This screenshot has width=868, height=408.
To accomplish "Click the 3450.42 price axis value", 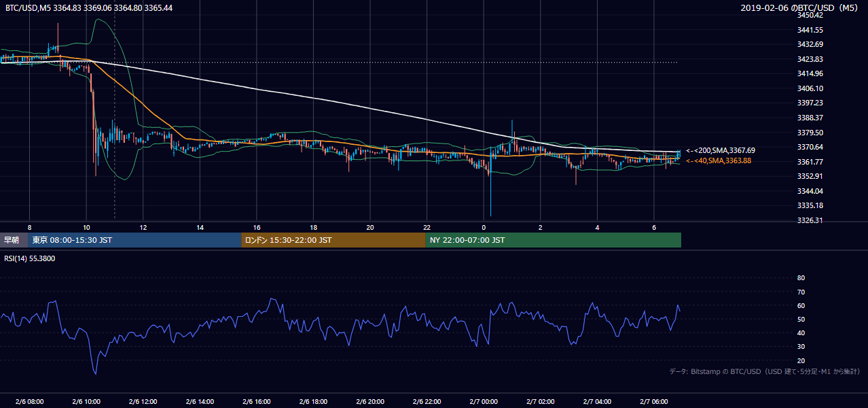I will (x=810, y=15).
